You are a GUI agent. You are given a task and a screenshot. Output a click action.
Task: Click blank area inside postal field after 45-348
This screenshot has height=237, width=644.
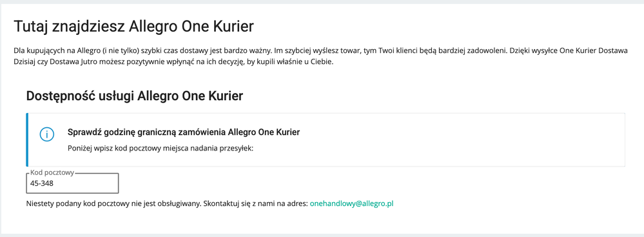(x=86, y=184)
